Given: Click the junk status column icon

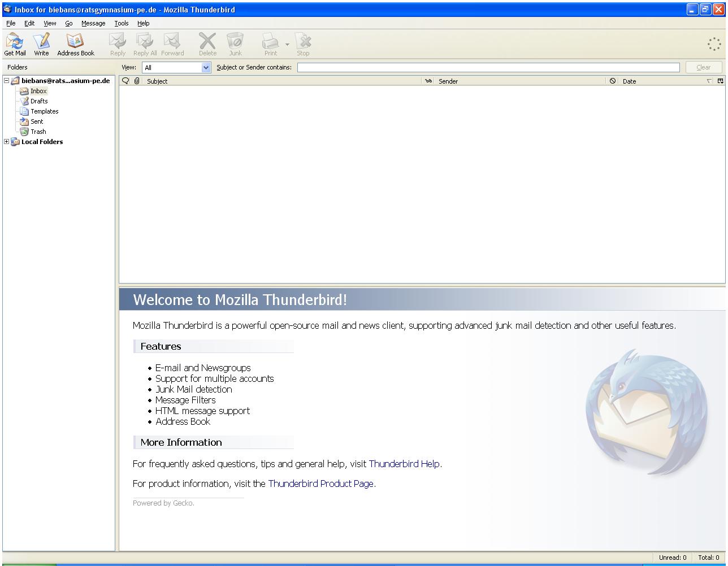Looking at the screenshot, I should point(612,81).
